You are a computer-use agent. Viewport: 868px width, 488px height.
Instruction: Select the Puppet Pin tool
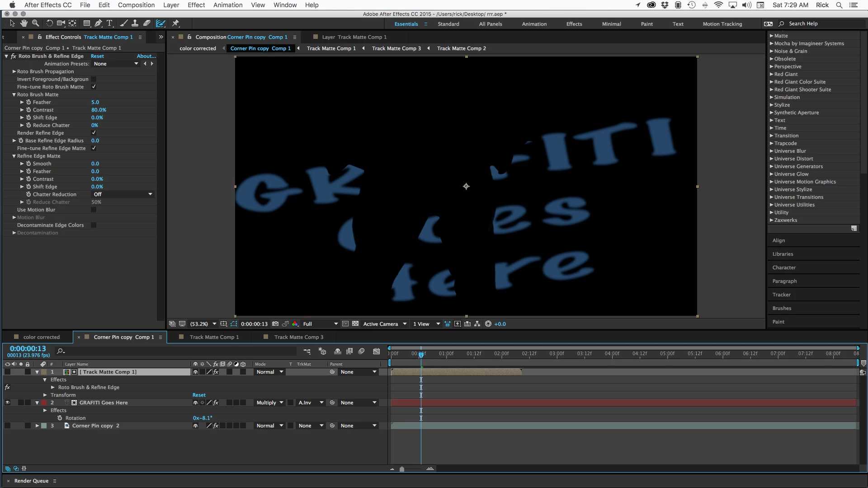(176, 23)
